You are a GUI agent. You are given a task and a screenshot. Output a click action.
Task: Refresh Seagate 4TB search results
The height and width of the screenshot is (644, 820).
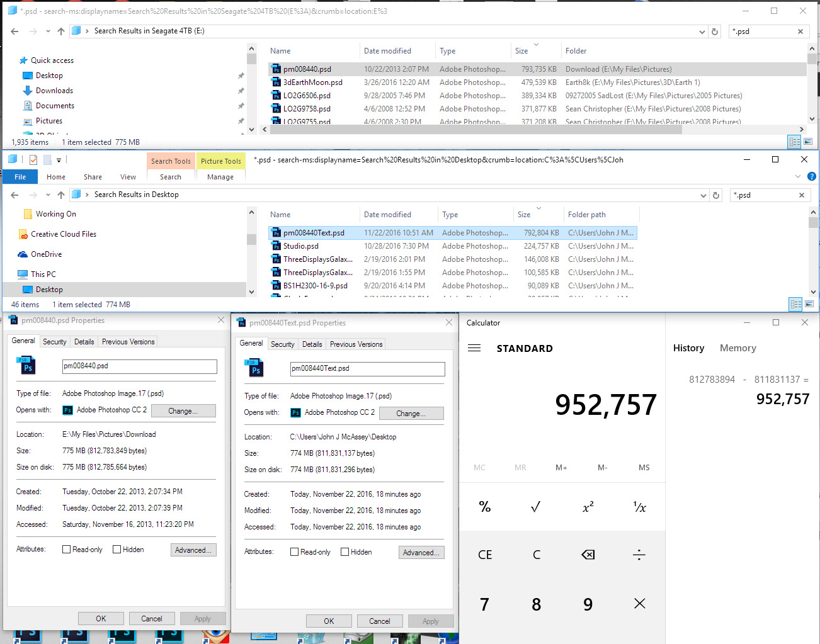[715, 31]
